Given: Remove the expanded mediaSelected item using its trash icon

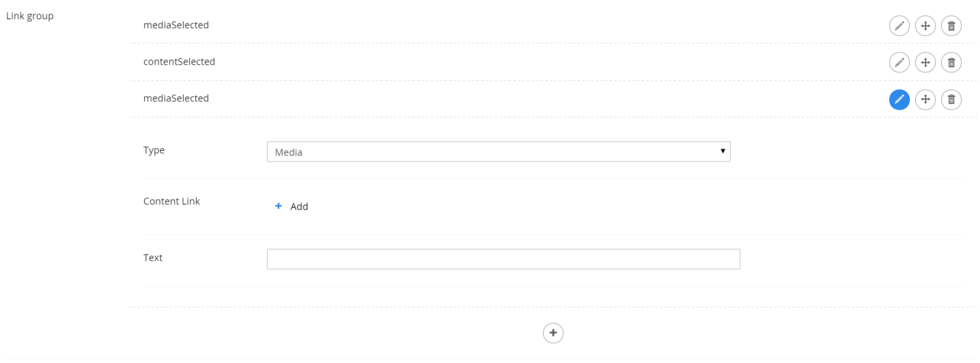Looking at the screenshot, I should [951, 99].
